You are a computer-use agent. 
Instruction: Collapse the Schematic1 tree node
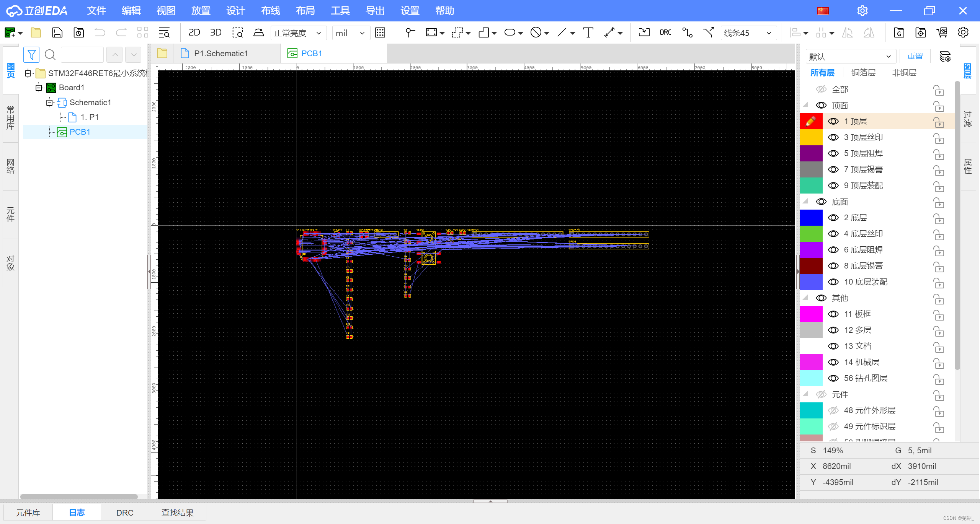49,103
